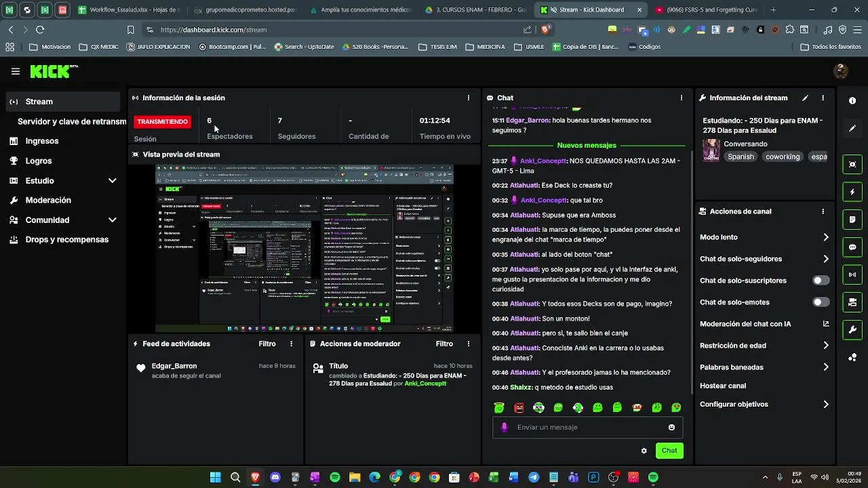Toggle Chat de solo-emotes switch
868x488 pixels.
pyautogui.click(x=821, y=302)
